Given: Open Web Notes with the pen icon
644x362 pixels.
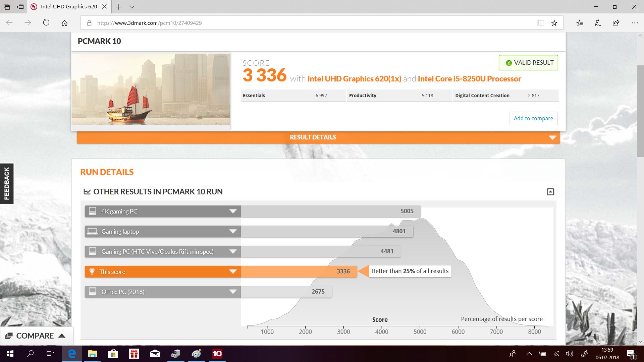Looking at the screenshot, I should 598,22.
